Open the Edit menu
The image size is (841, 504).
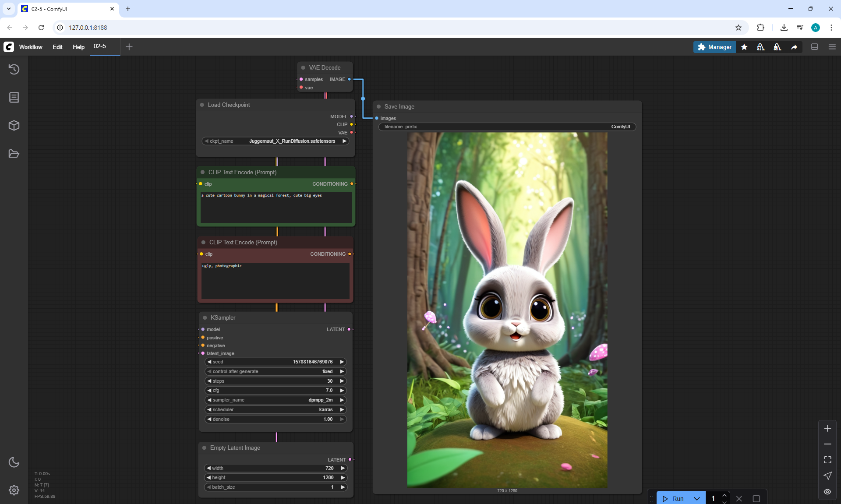click(x=57, y=47)
